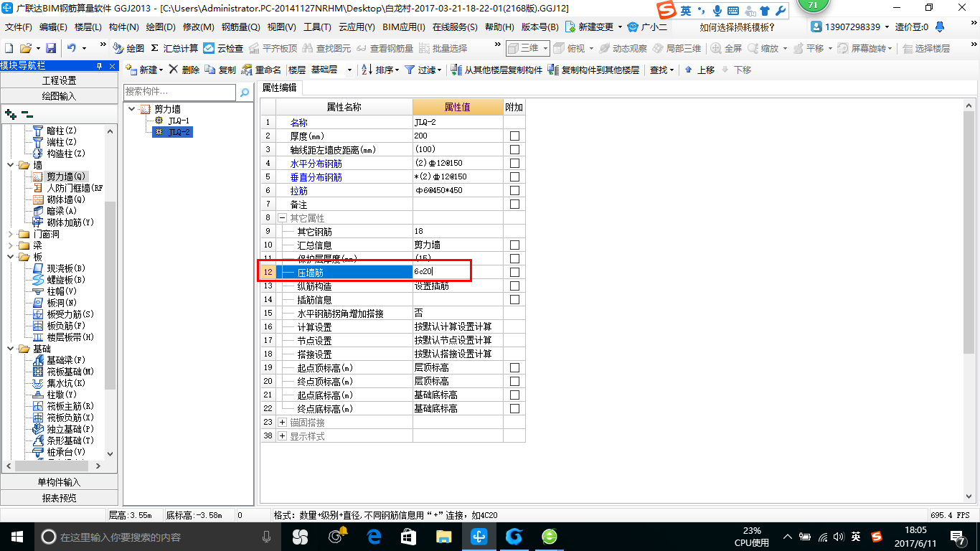Open 钢筋量(Q) menu
The width and height of the screenshot is (980, 551).
(240, 27)
